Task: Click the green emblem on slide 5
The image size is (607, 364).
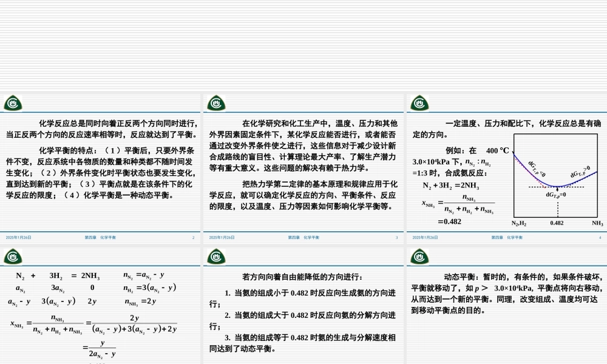Action: 12,257
